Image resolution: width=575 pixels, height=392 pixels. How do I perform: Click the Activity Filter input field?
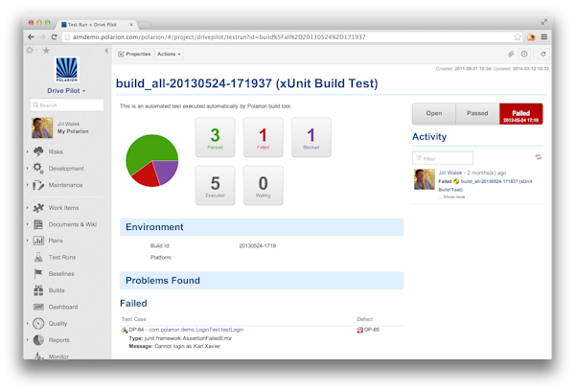pyautogui.click(x=470, y=157)
